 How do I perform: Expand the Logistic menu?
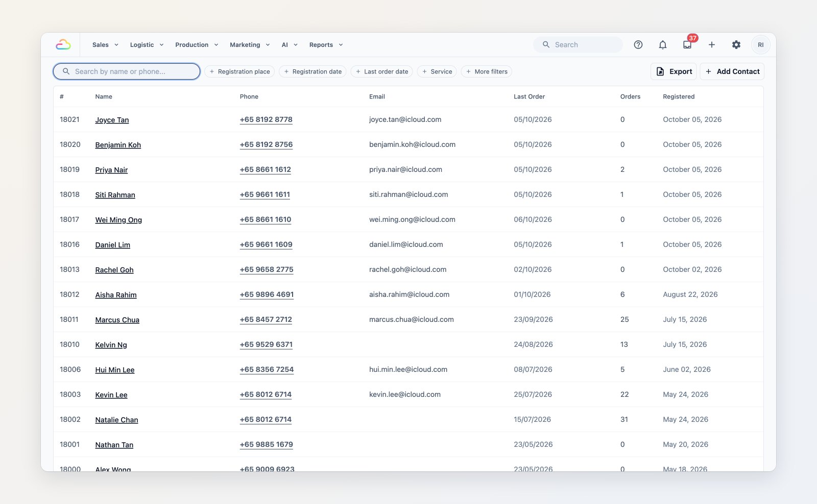pos(147,45)
